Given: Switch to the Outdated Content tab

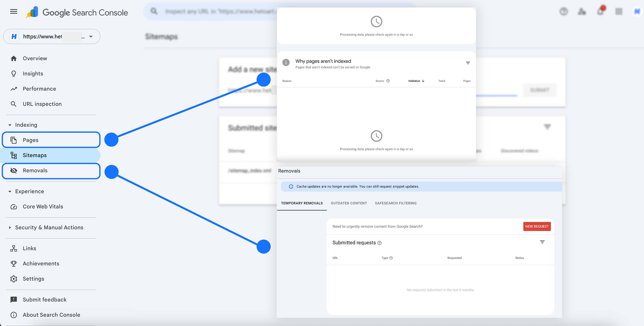Looking at the screenshot, I should (x=349, y=203).
